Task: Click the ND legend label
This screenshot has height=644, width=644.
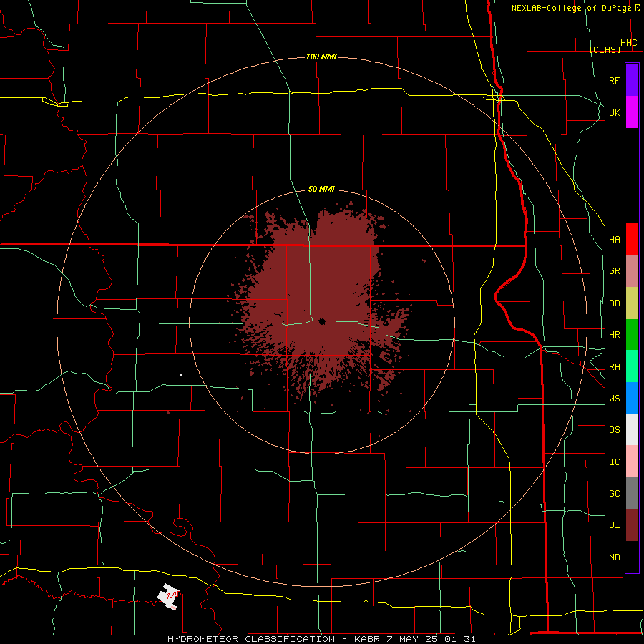Action: tap(614, 557)
